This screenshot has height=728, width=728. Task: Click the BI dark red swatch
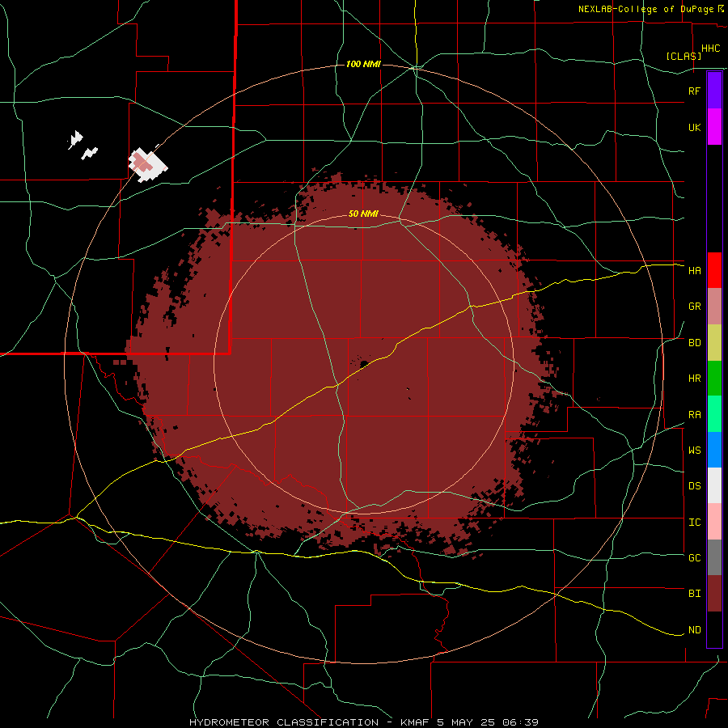(x=714, y=594)
